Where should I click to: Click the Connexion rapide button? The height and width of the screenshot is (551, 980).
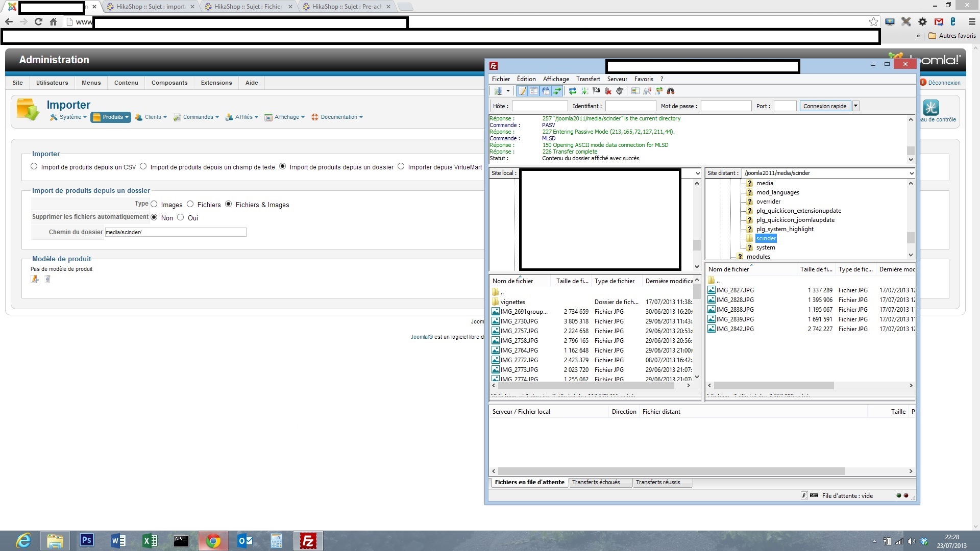pyautogui.click(x=825, y=106)
